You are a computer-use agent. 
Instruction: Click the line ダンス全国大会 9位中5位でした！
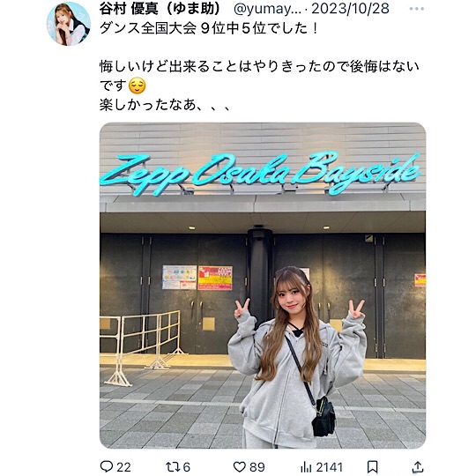pyautogui.click(x=209, y=29)
